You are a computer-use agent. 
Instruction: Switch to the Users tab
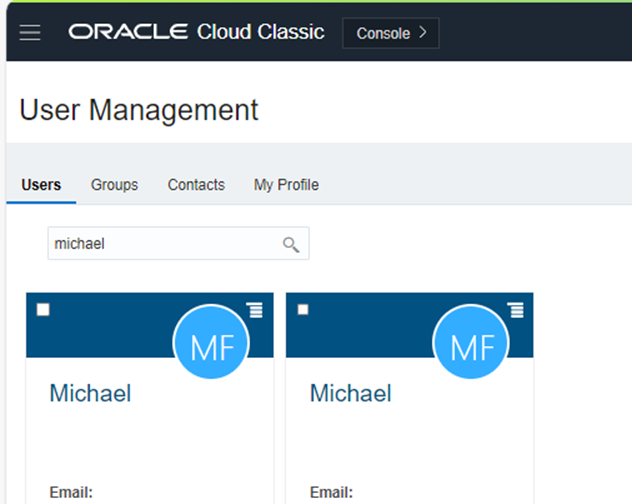click(x=41, y=185)
